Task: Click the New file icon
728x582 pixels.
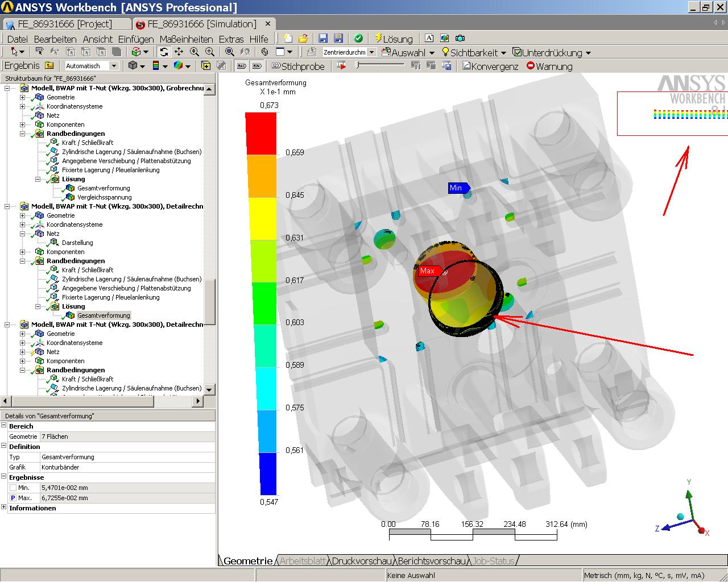Action: coord(288,38)
